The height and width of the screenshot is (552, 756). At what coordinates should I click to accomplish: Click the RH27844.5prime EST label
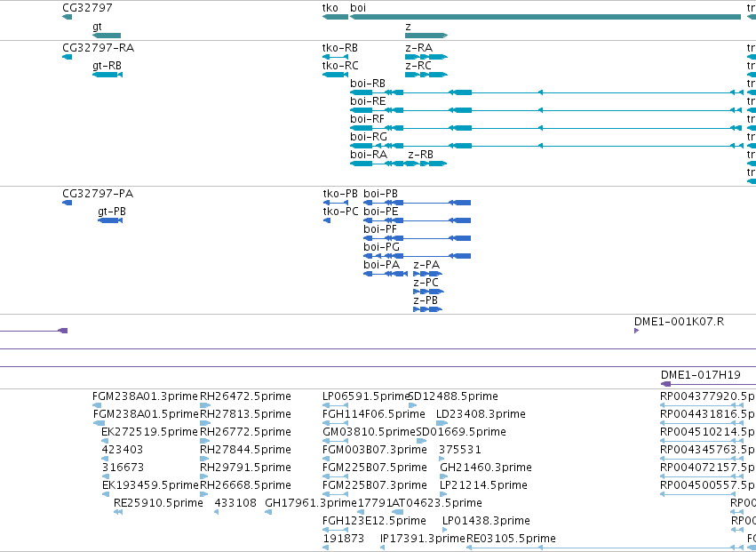[x=245, y=450]
